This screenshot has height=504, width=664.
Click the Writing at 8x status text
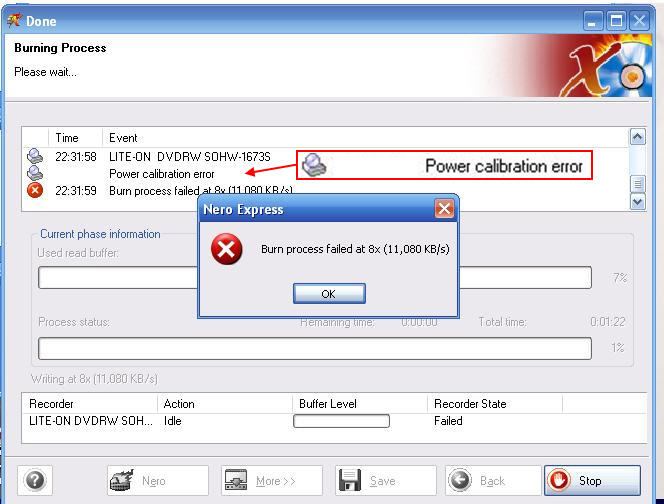(94, 379)
